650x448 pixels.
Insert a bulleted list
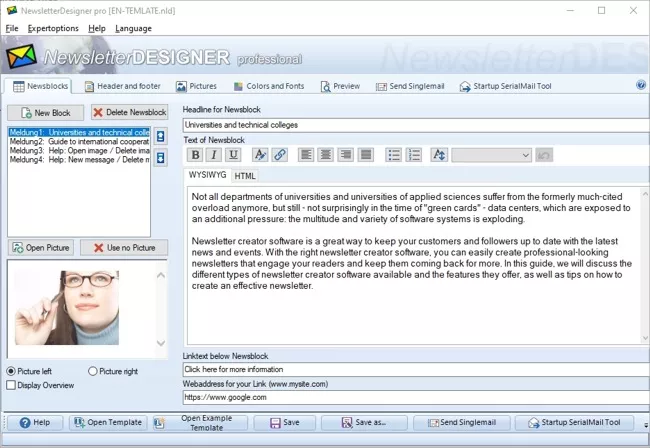pos(393,155)
